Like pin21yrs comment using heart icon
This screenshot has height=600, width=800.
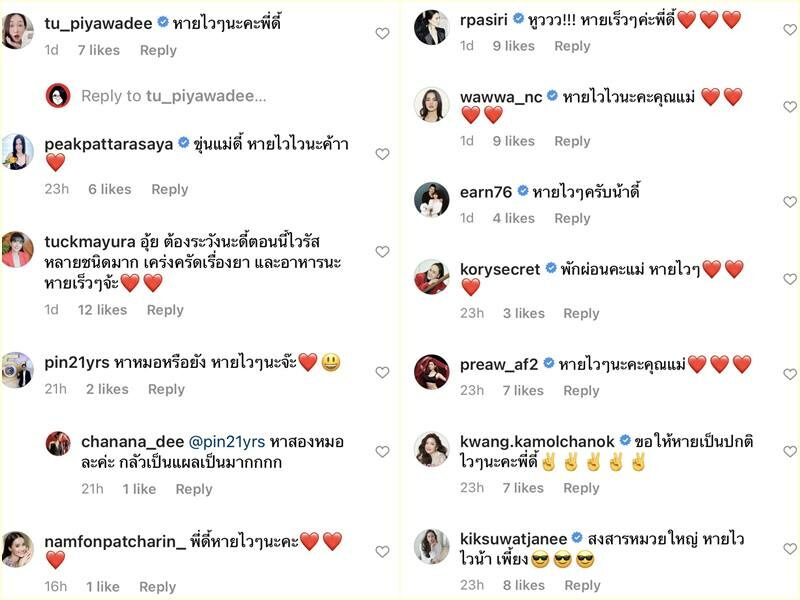382,372
